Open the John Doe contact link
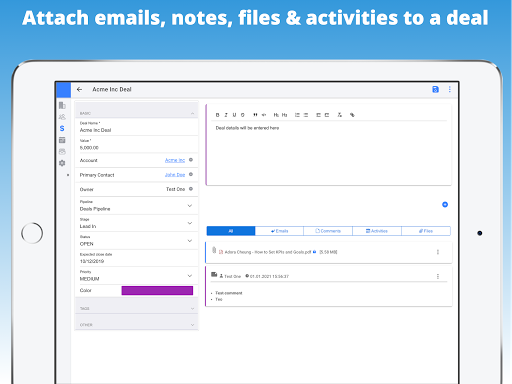Image resolution: width=512 pixels, height=384 pixels. [175, 175]
